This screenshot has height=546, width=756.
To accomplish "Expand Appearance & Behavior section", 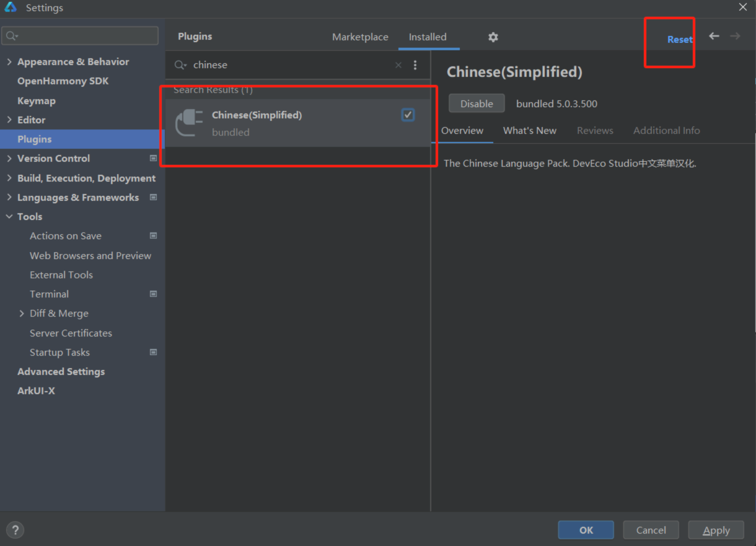I will tap(9, 62).
